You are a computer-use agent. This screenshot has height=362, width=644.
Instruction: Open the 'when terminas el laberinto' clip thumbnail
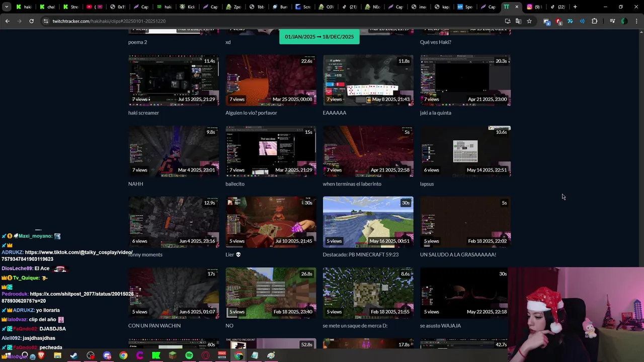coord(368,151)
